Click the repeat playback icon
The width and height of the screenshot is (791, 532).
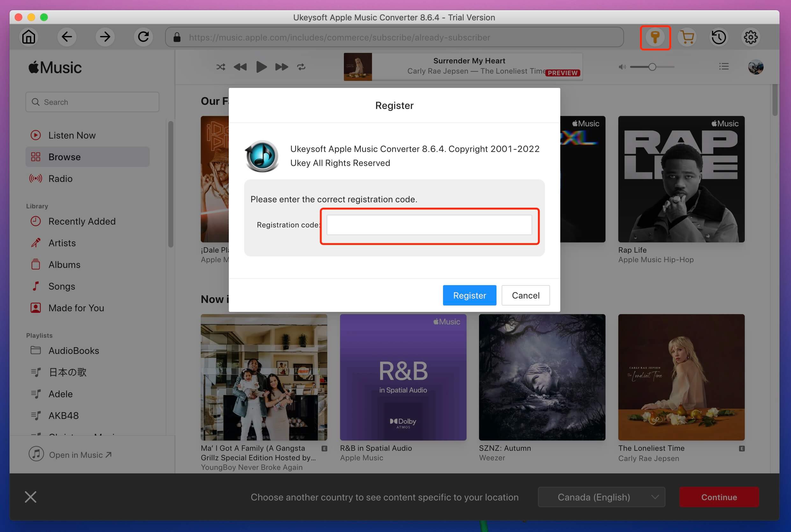tap(301, 67)
